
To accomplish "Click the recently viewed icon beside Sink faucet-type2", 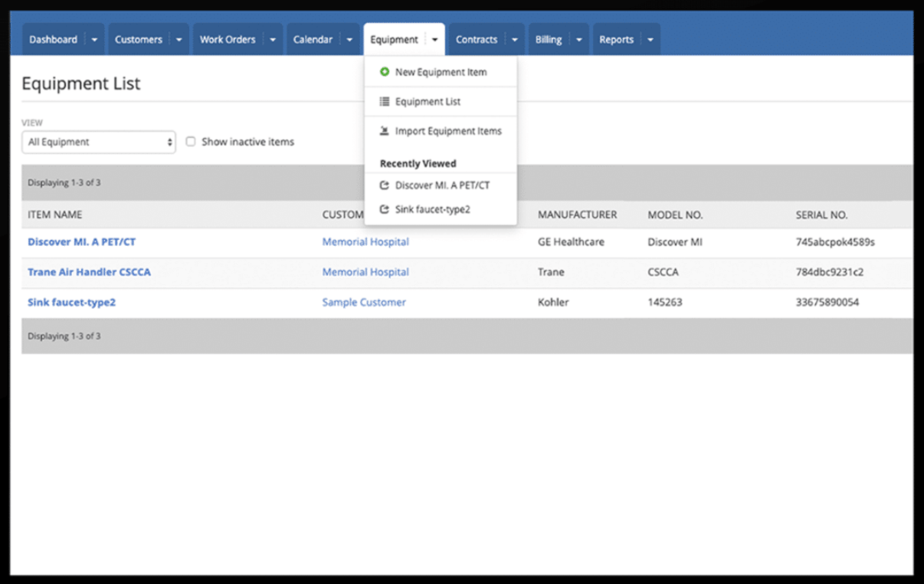I will 385,209.
